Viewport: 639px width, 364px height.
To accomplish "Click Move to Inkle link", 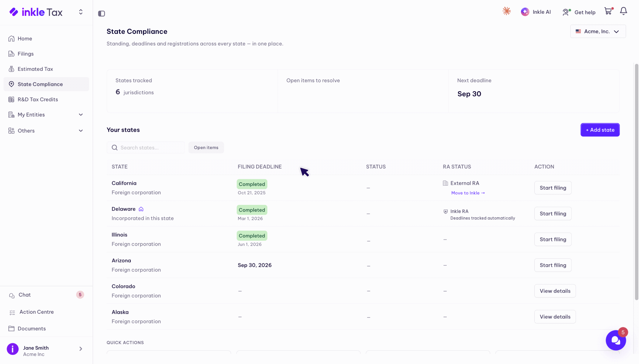I will (x=468, y=193).
